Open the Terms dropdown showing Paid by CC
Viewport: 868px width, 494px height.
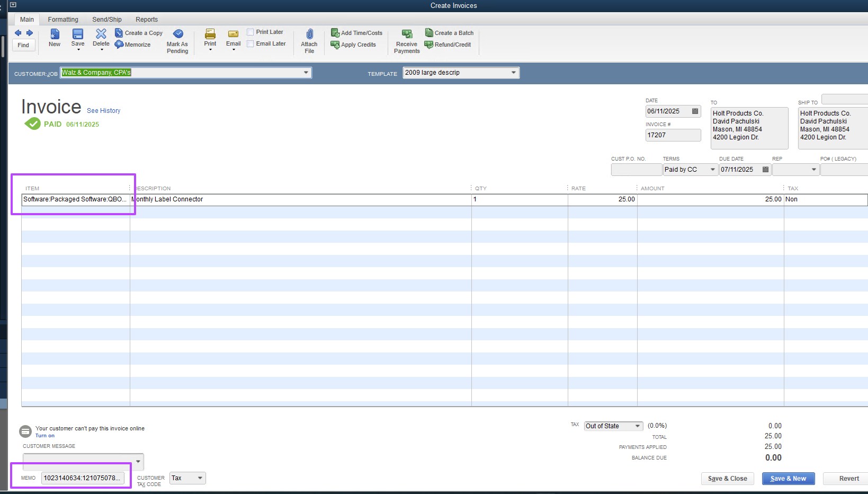coord(712,170)
